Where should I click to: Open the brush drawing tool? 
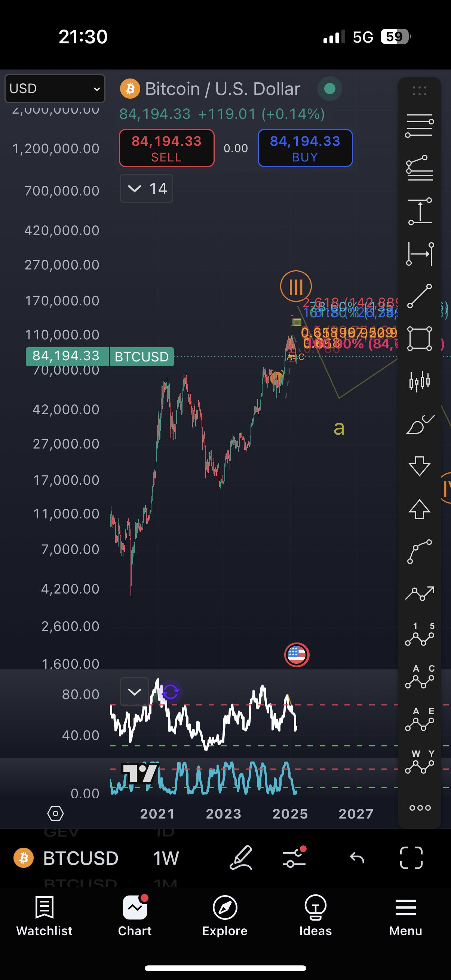tap(420, 424)
